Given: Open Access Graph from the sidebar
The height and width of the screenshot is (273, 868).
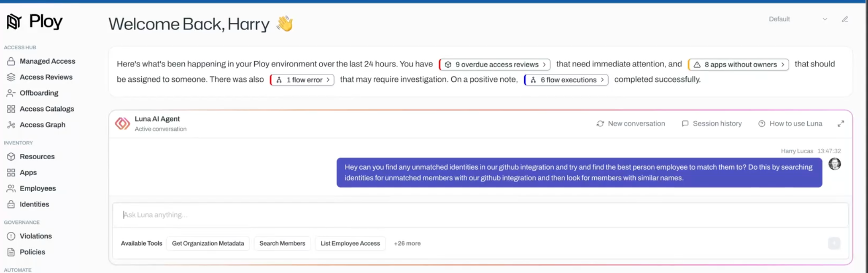Looking at the screenshot, I should pos(42,125).
